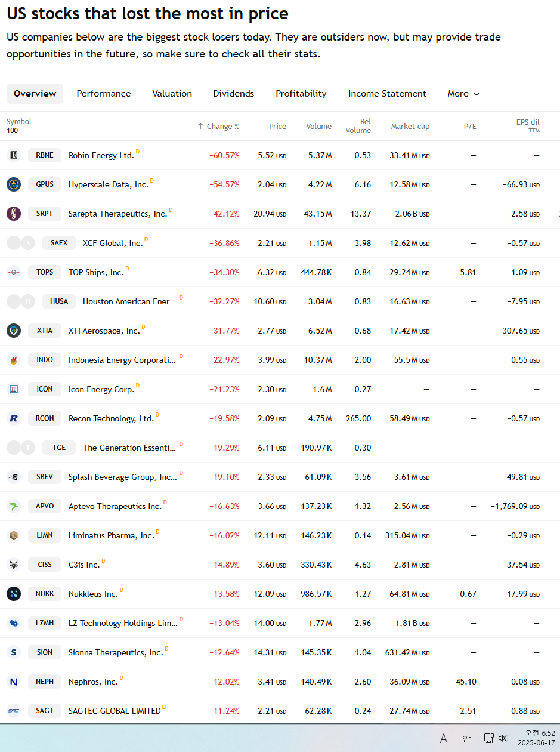Click the Hyperscale Data GPUS logo icon
The width and height of the screenshot is (560, 752).
point(14,184)
